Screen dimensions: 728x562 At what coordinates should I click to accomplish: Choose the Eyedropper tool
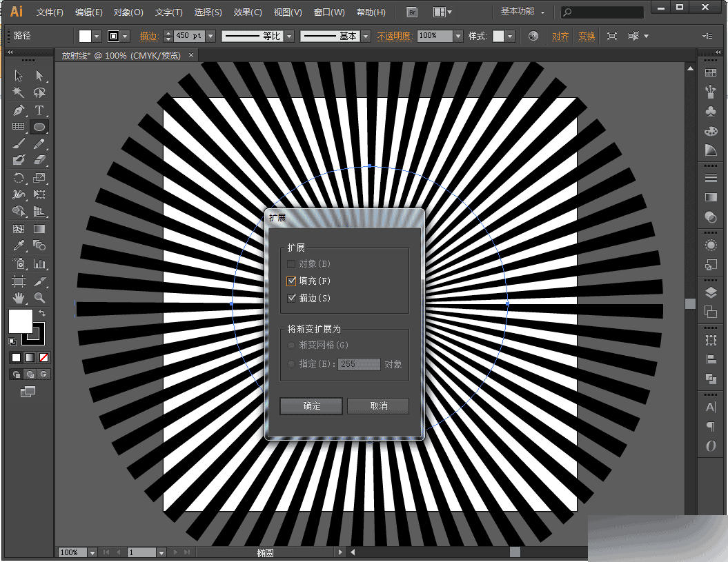19,245
